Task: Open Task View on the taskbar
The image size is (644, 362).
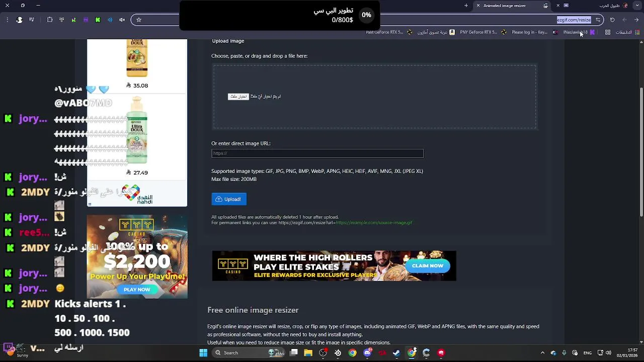Action: [294, 353]
